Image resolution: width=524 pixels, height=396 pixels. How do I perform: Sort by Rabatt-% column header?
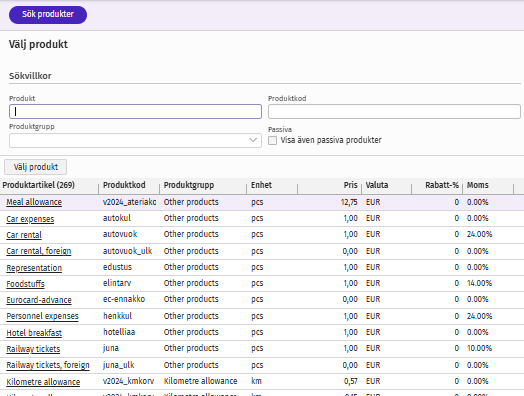point(442,185)
